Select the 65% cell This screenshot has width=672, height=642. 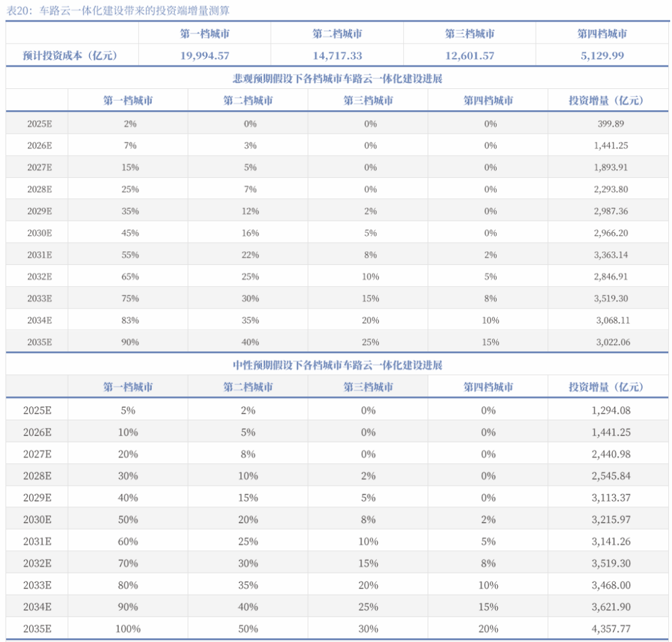(130, 277)
